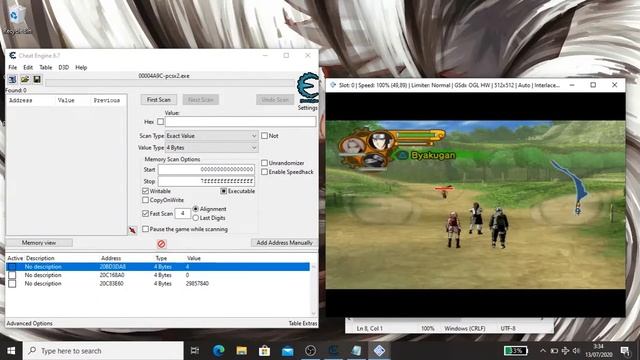This screenshot has height=360, width=640.
Task: Toggle the CopyOnWrite checkbox
Action: click(145, 200)
